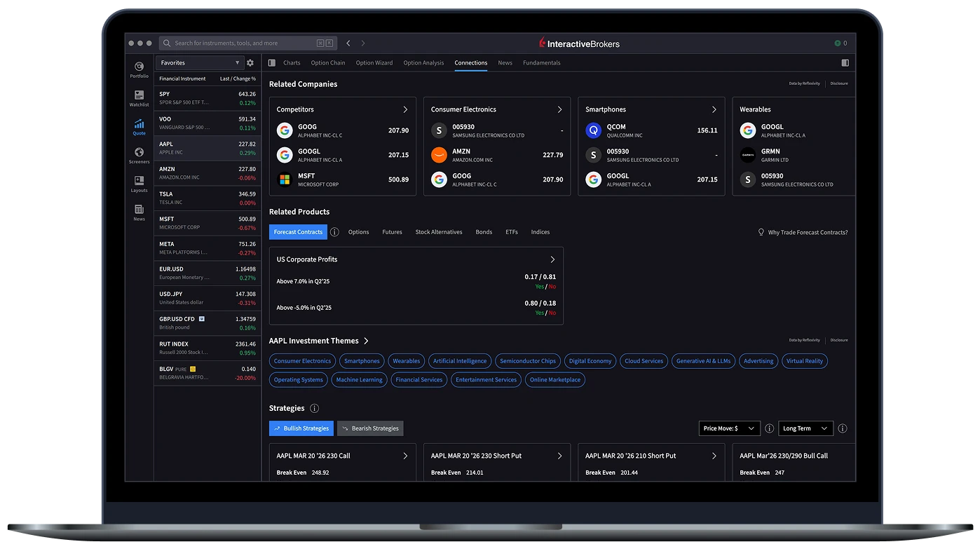Select the RUT INDEX watchlist row
Screen dimensions: 980x549
(x=207, y=348)
